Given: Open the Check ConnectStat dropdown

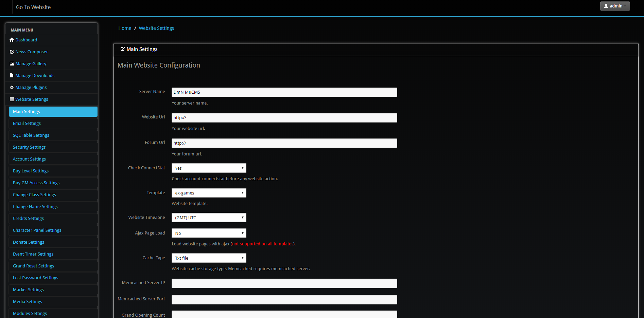Looking at the screenshot, I should click(209, 168).
